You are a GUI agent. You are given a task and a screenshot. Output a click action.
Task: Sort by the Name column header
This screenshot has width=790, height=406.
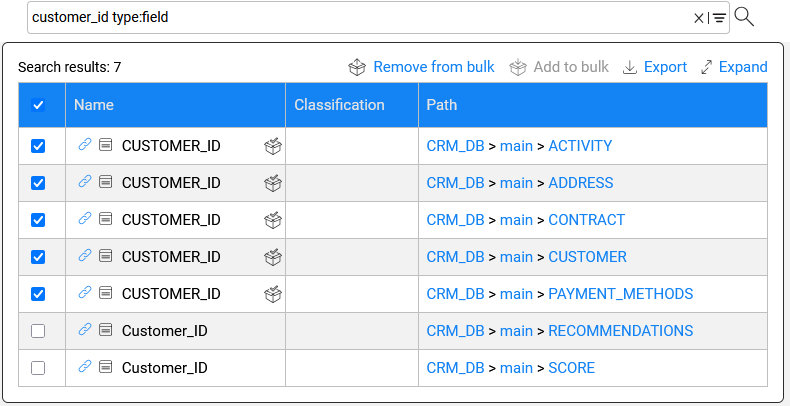tap(94, 105)
